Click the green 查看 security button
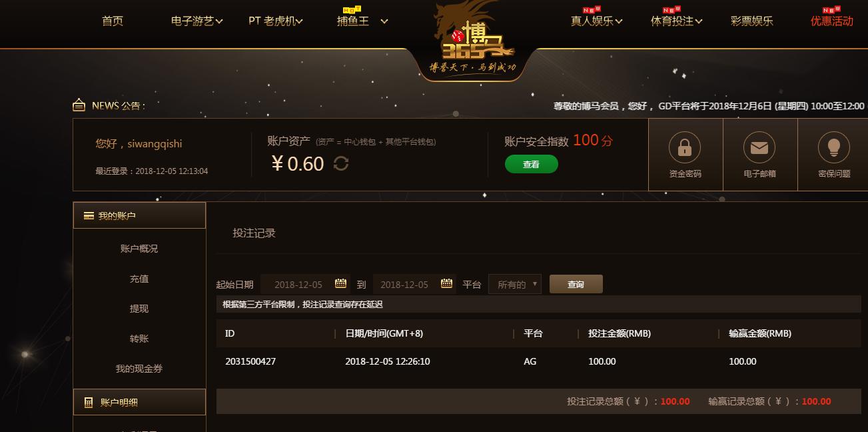This screenshot has width=868, height=432. pos(531,164)
